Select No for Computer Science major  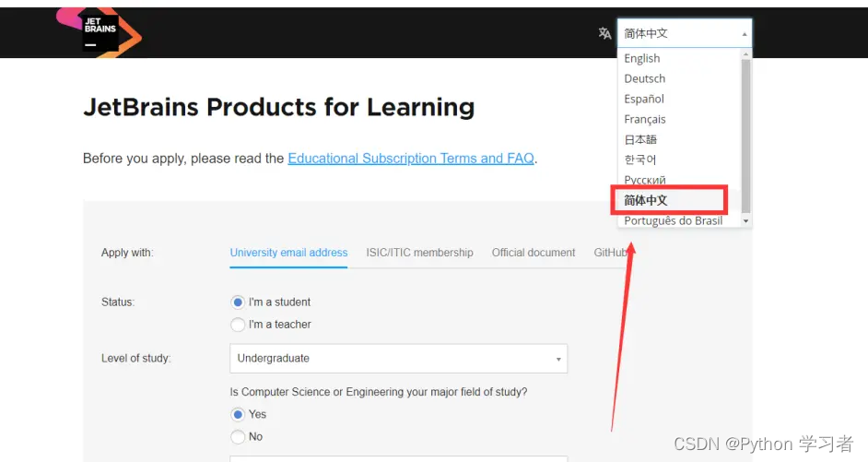click(x=238, y=436)
